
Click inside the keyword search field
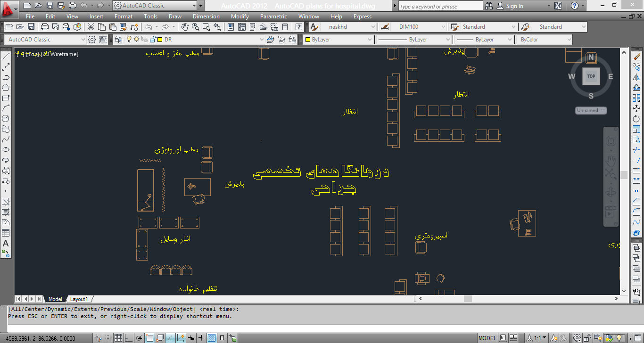440,6
